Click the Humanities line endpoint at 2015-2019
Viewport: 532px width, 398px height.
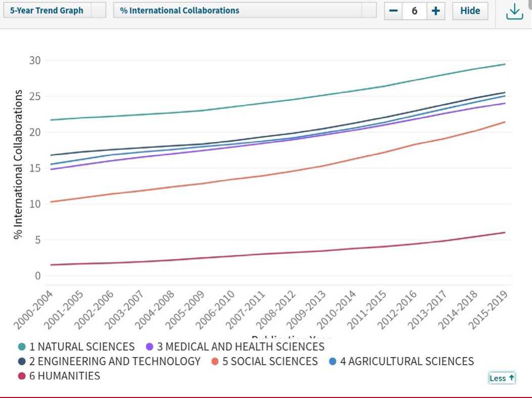pos(505,232)
